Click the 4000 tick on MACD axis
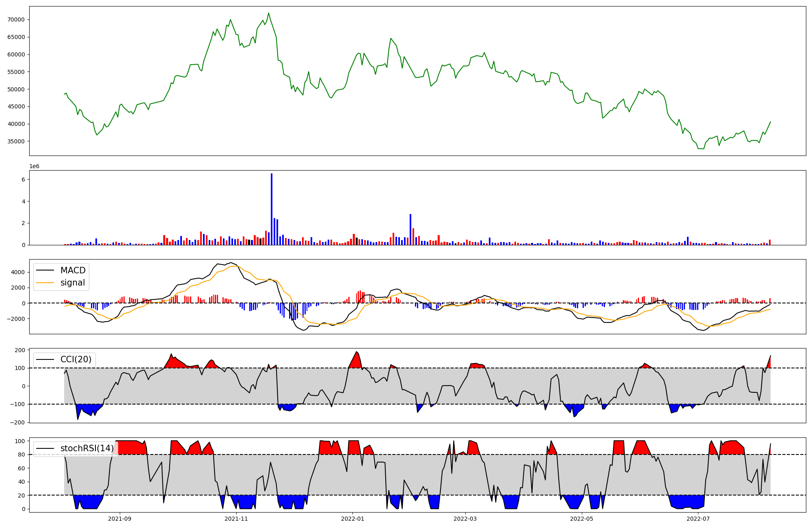 click(x=19, y=272)
